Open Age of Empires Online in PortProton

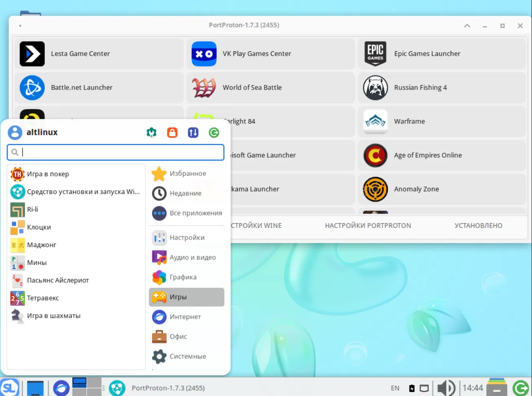pyautogui.click(x=442, y=155)
